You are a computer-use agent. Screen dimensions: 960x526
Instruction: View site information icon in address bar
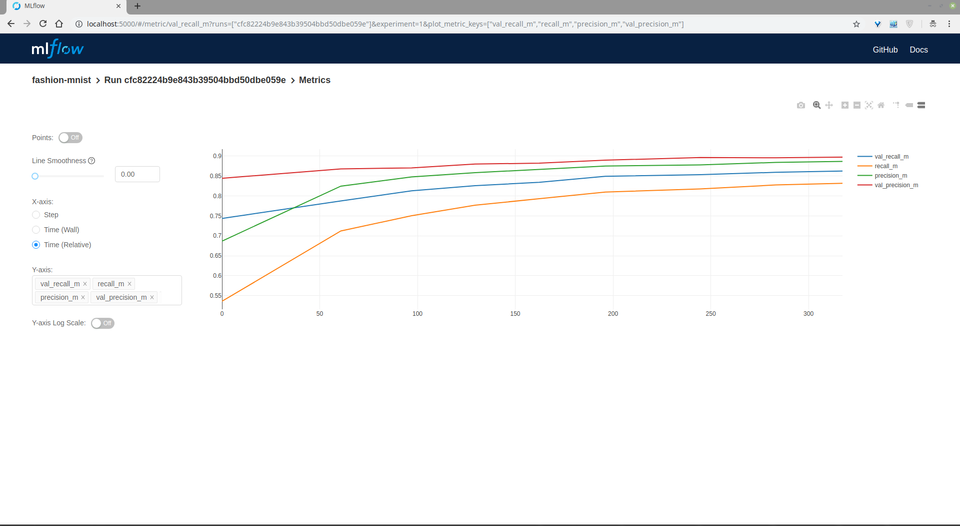pos(79,24)
